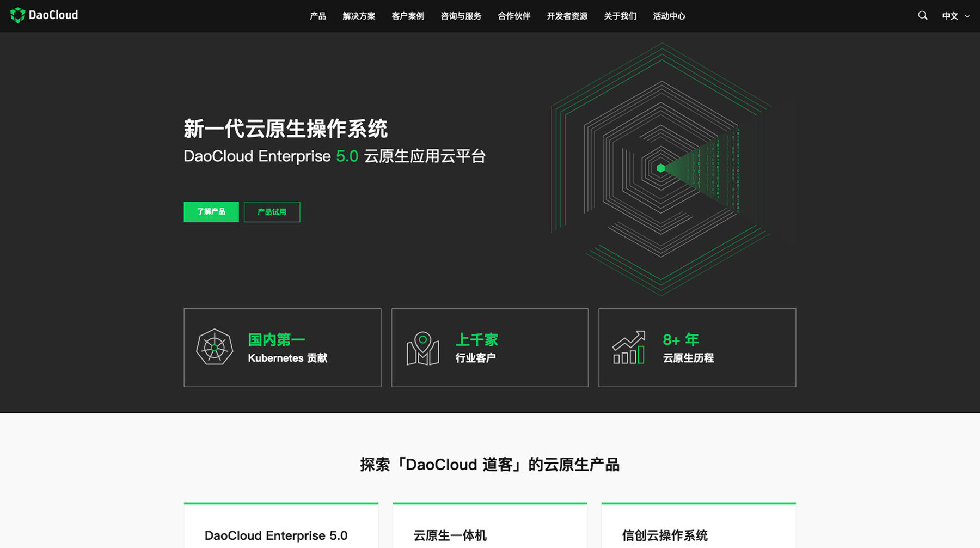Viewport: 980px width, 548px height.
Task: Open the 合作伙伴 menu
Action: tap(514, 16)
